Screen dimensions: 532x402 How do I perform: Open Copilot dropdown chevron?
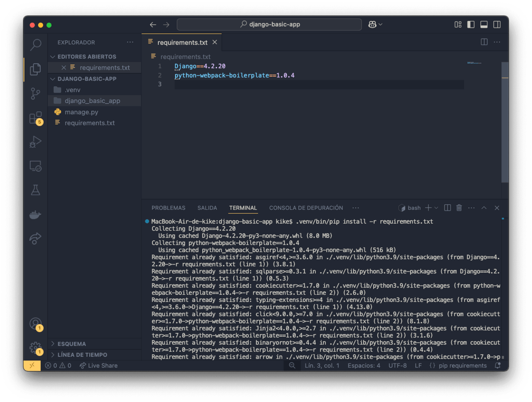[380, 25]
